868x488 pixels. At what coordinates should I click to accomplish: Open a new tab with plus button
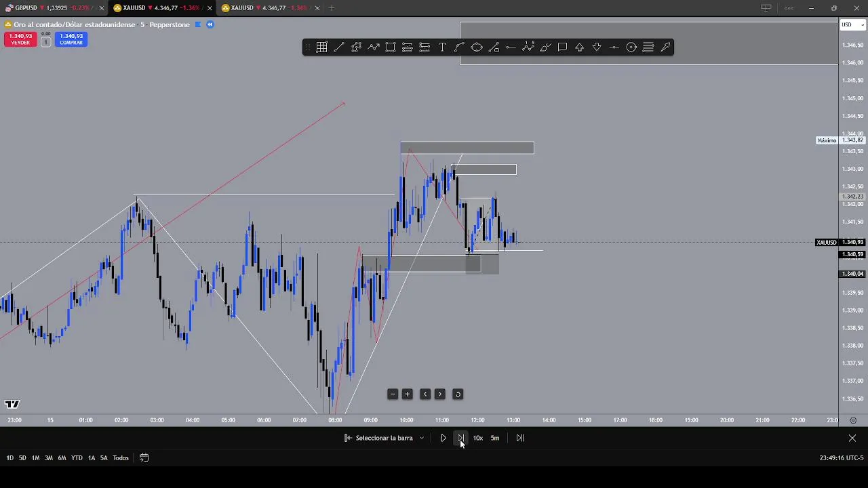click(x=332, y=8)
